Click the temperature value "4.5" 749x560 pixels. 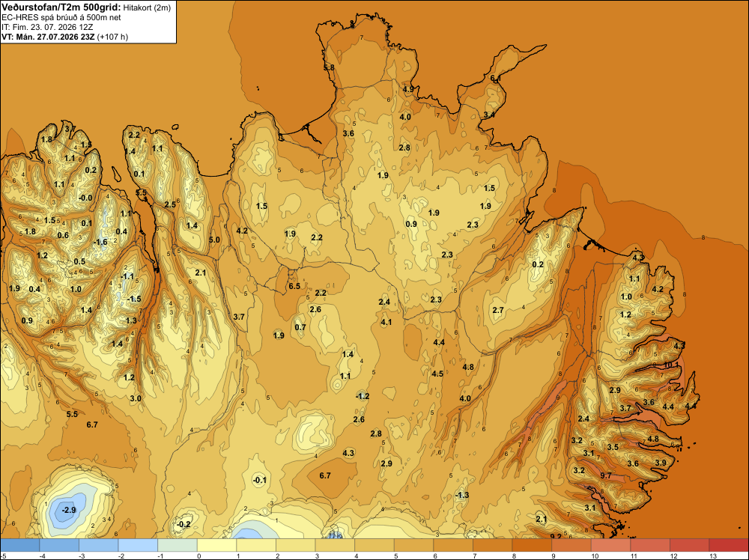[437, 374]
